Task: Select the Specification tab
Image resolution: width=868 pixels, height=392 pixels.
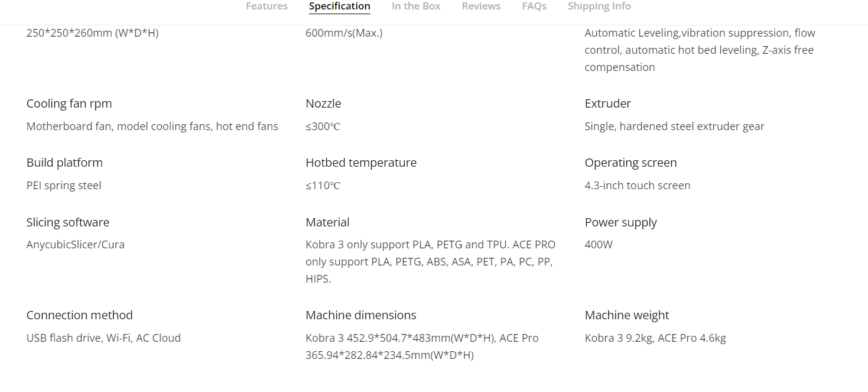Action: pyautogui.click(x=339, y=7)
